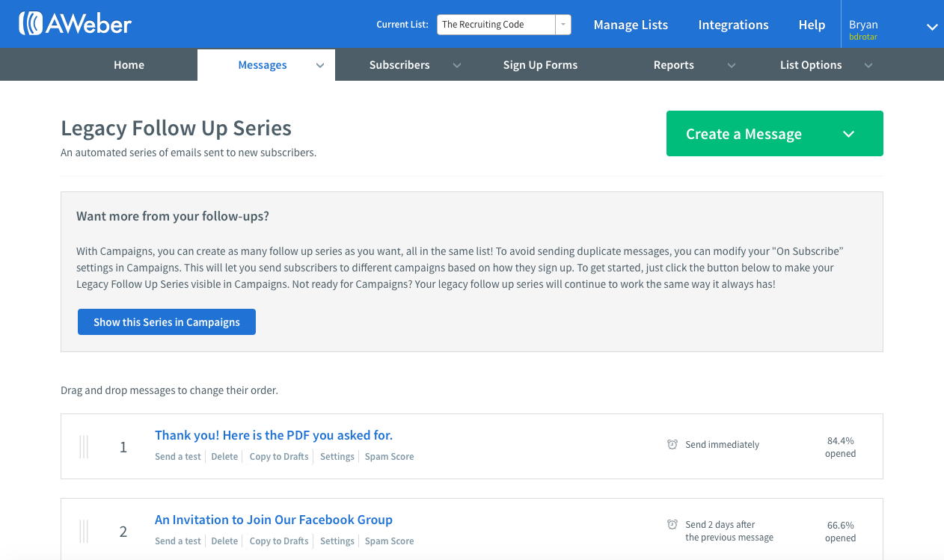Open the Current List dropdown showing The Recruiting Code
944x560 pixels.
tap(504, 25)
